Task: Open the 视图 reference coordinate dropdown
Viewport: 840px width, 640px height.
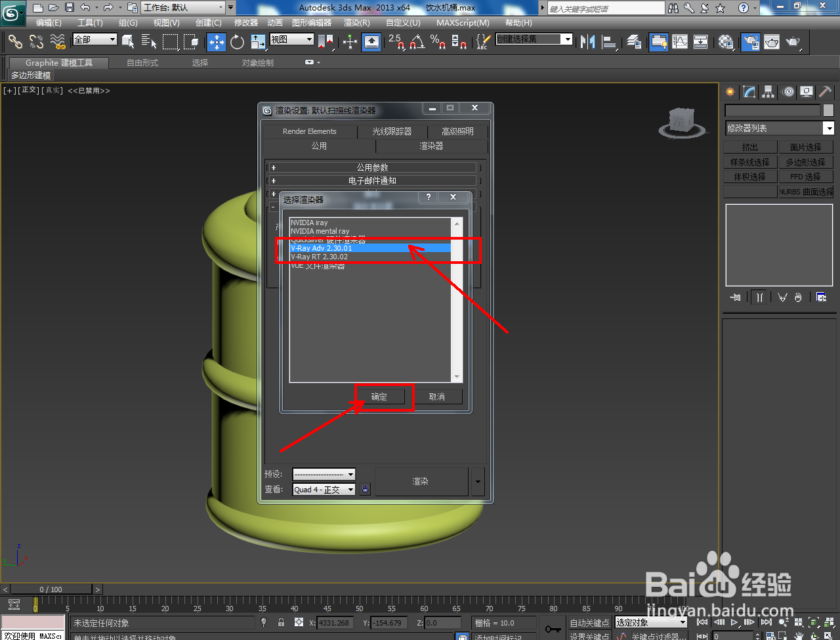Action: coord(292,39)
